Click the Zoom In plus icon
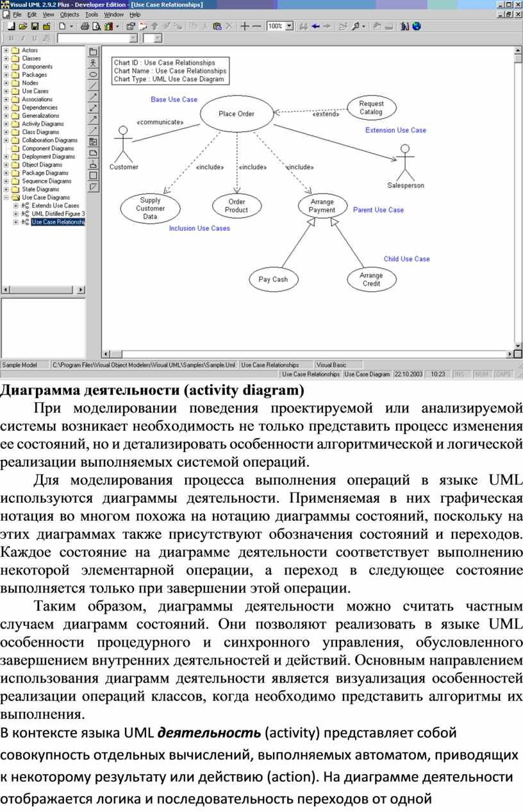Image resolution: width=523 pixels, height=812 pixels. [x=245, y=27]
